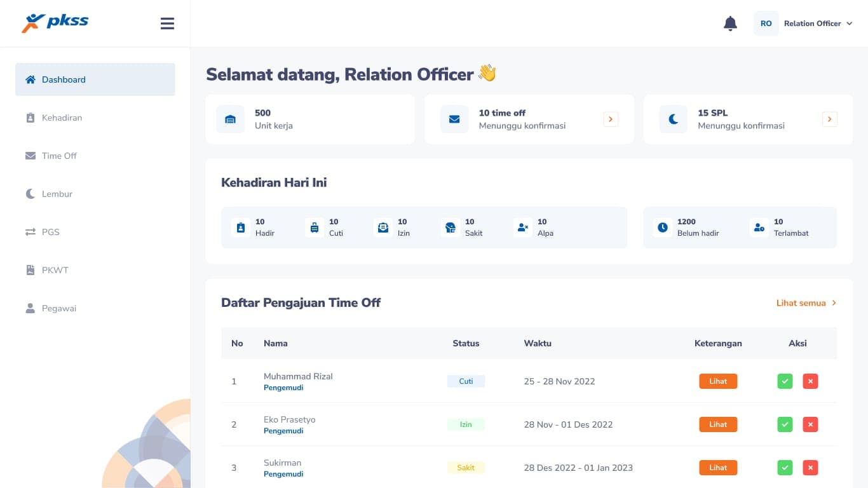Click the date 25 - 28 Nov 2022
The height and width of the screenshot is (488, 868).
[559, 381]
